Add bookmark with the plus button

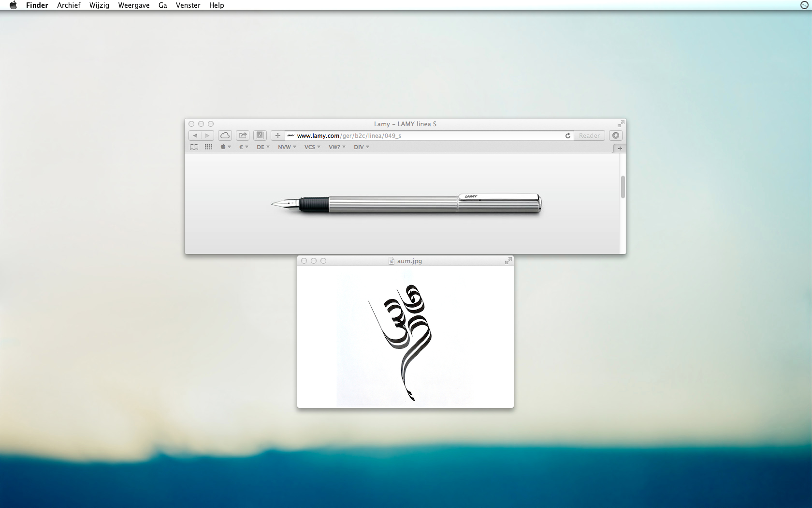tap(278, 135)
